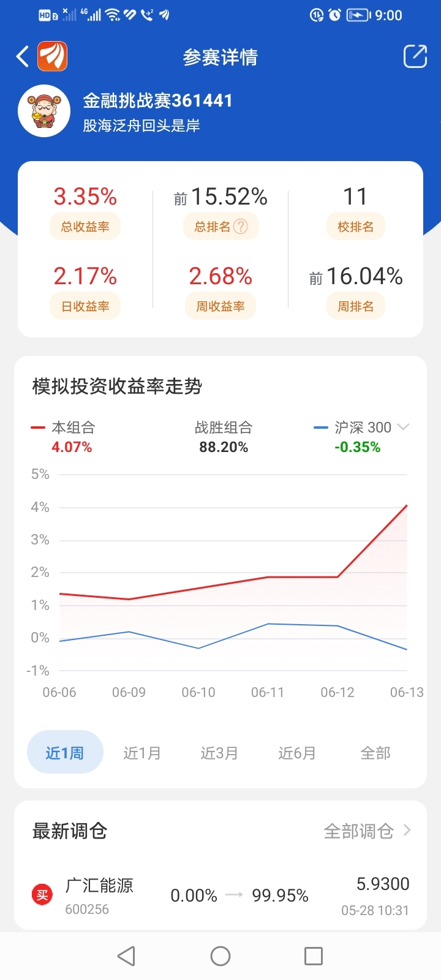The width and height of the screenshot is (441, 980).
Task: Show 全部 time range
Action: click(x=375, y=753)
